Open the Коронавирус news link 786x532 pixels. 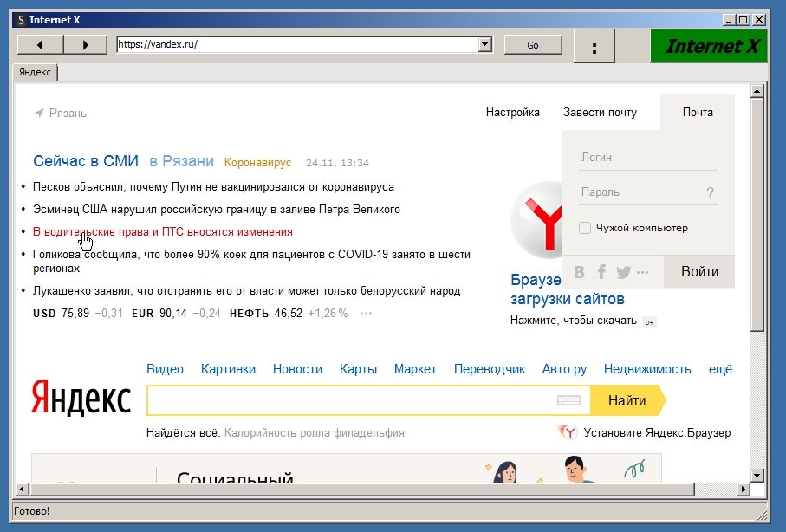pyautogui.click(x=257, y=162)
